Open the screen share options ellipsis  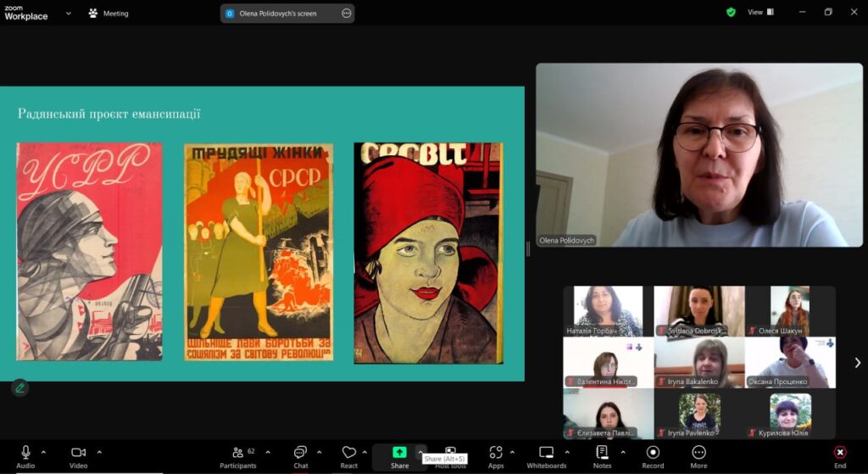click(x=347, y=14)
